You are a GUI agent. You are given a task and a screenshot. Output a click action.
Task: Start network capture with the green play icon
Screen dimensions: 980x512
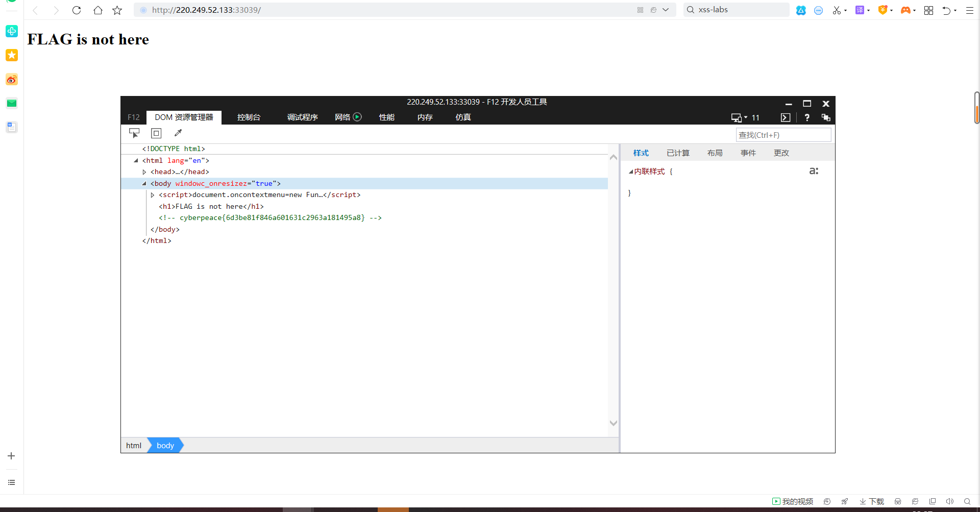[357, 117]
